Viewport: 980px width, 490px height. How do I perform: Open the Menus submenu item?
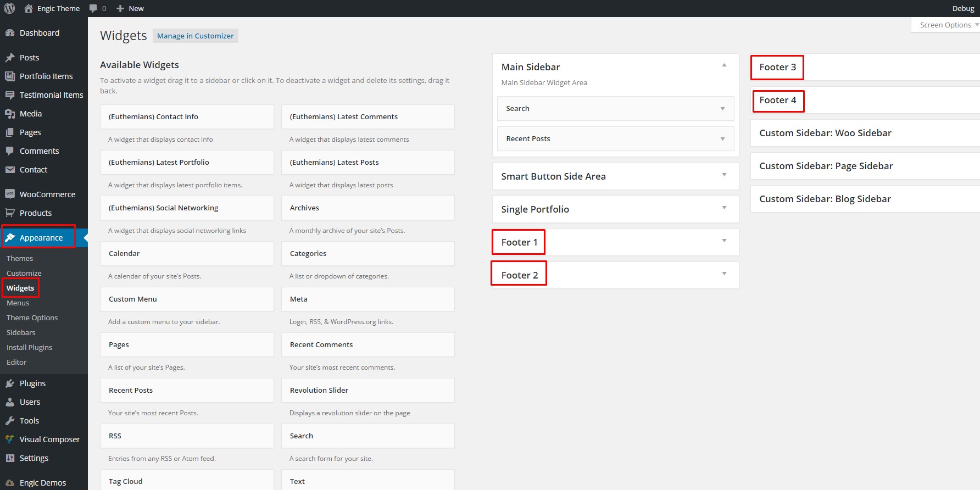18,303
